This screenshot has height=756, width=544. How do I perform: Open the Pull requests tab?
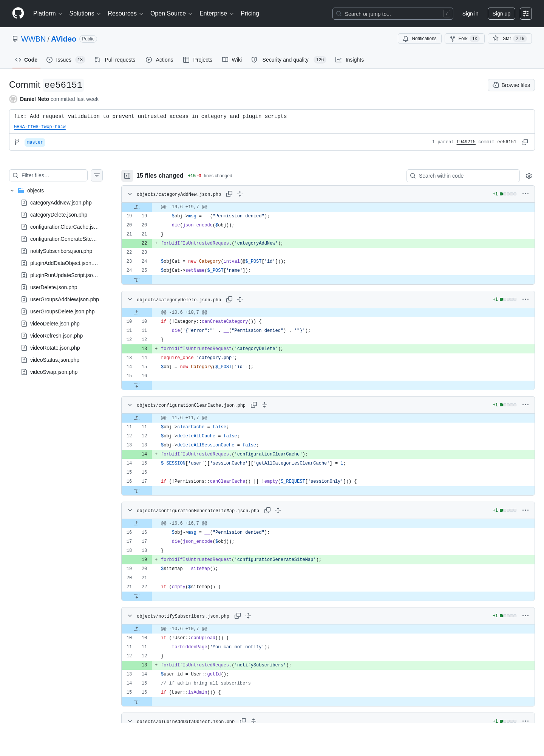[x=115, y=60]
